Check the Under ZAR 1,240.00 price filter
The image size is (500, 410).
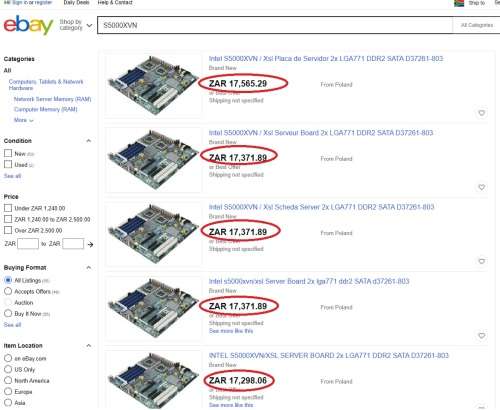(8, 208)
